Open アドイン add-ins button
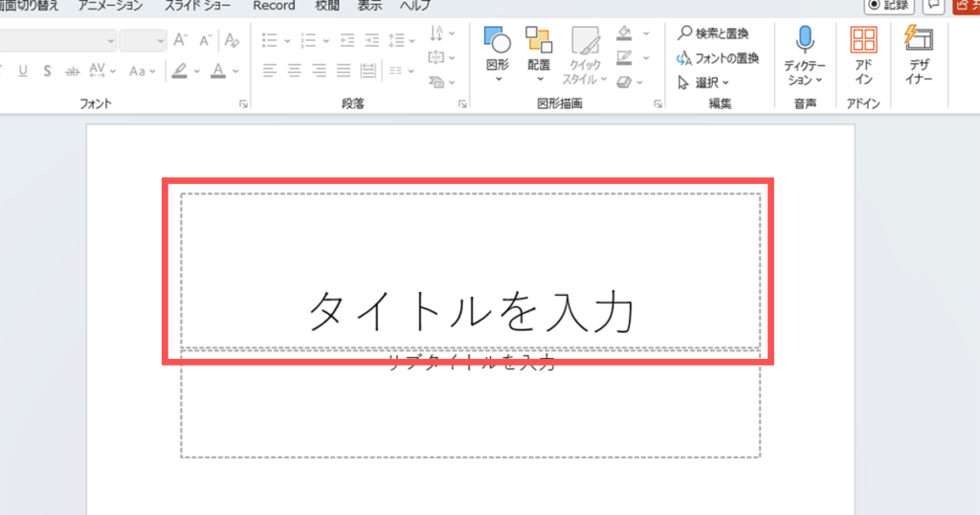The height and width of the screenshot is (515, 980). click(864, 55)
